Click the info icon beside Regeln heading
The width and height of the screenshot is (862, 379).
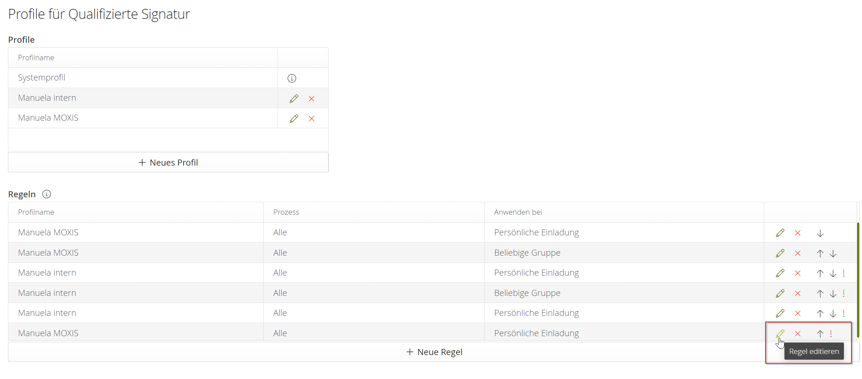pyautogui.click(x=47, y=194)
